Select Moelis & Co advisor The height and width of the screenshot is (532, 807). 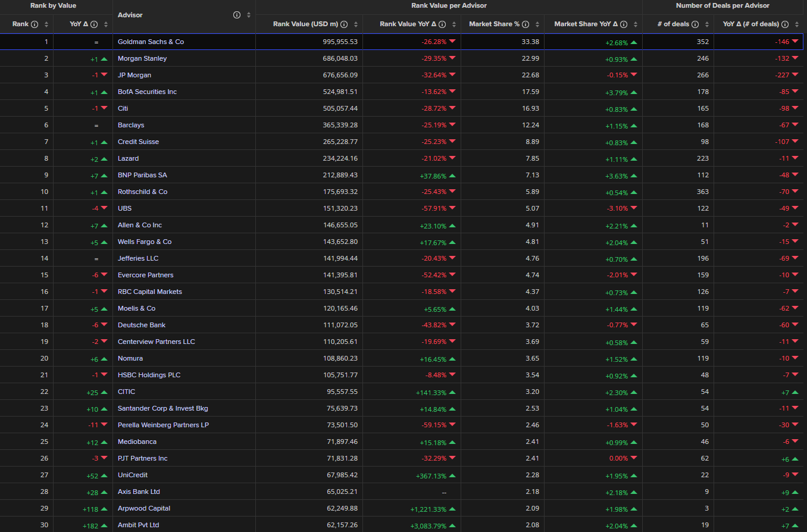point(136,308)
